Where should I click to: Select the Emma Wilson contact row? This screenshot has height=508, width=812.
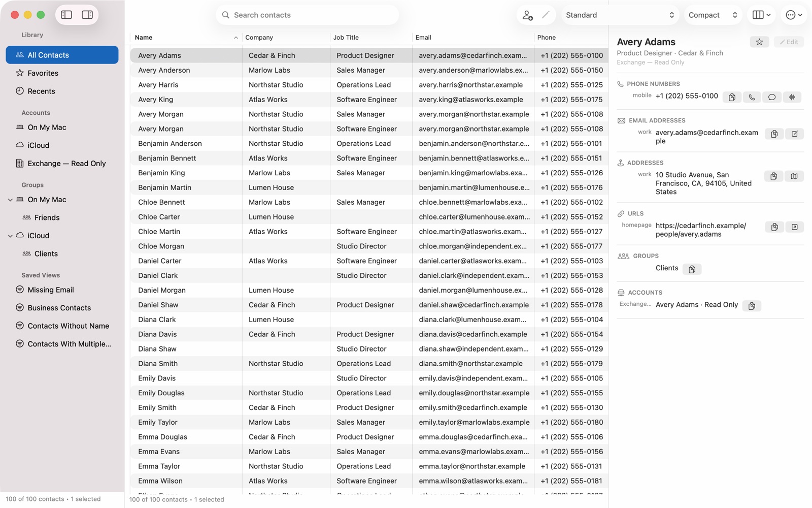pyautogui.click(x=369, y=481)
